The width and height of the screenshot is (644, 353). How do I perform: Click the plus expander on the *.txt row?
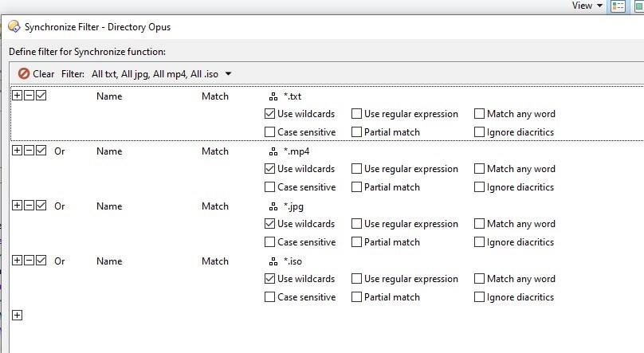point(18,96)
